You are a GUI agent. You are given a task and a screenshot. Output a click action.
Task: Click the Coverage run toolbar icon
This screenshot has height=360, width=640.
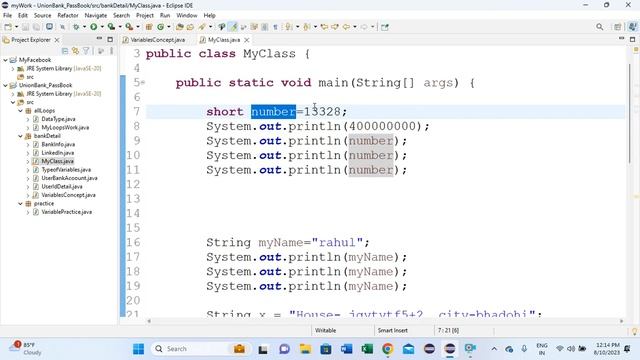pos(111,27)
